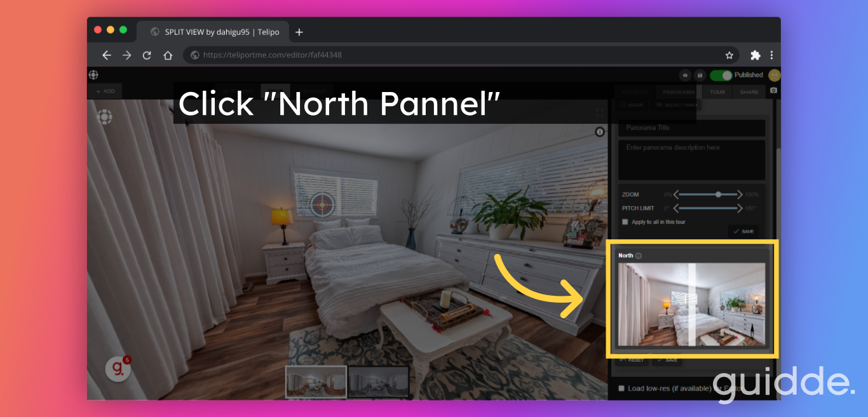Open the guidde 'g' badge with notifications

coord(118,369)
